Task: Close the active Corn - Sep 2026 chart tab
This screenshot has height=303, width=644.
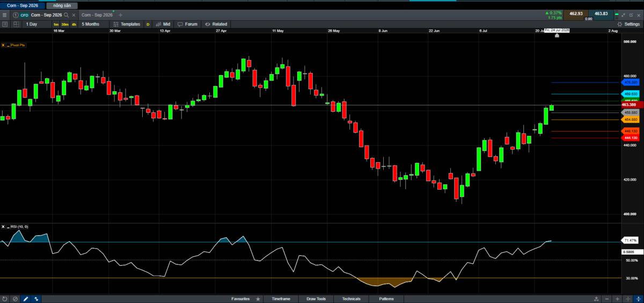Action: 74,15
